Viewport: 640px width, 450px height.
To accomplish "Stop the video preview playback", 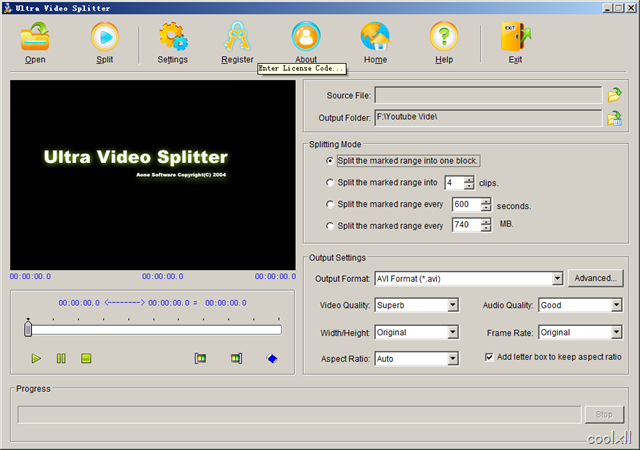I will coord(86,359).
